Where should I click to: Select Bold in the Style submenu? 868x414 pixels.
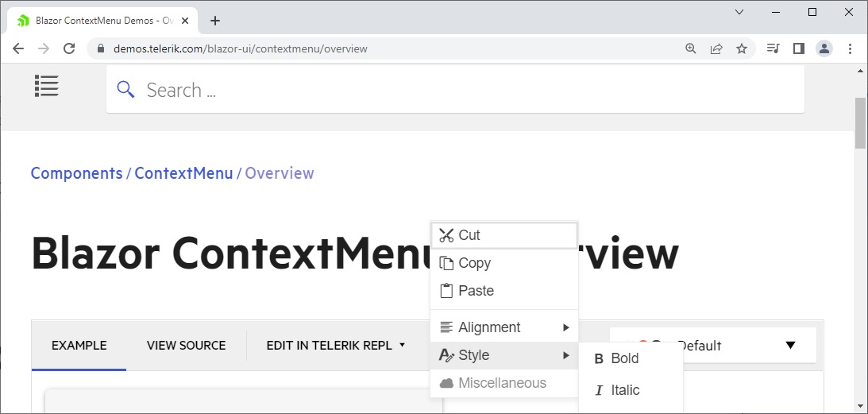(x=624, y=358)
